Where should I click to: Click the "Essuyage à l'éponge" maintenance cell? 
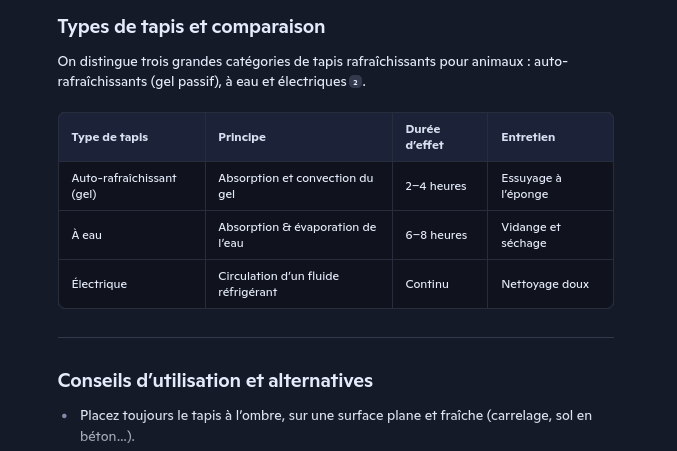[x=532, y=186]
